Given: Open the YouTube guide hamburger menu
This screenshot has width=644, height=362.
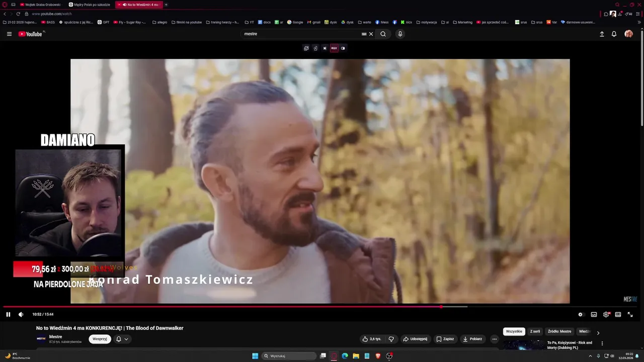Looking at the screenshot, I should point(9,34).
